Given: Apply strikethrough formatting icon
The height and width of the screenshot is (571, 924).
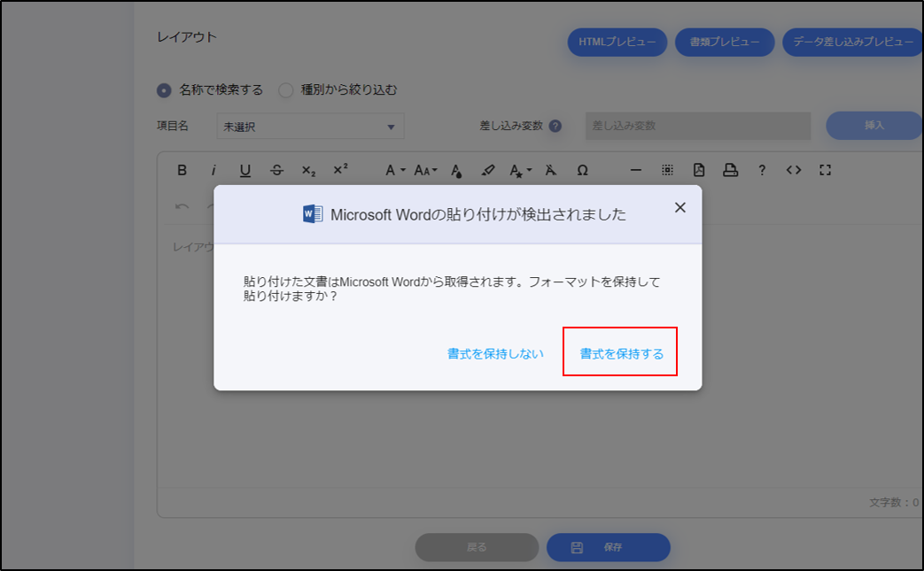Looking at the screenshot, I should (x=276, y=170).
